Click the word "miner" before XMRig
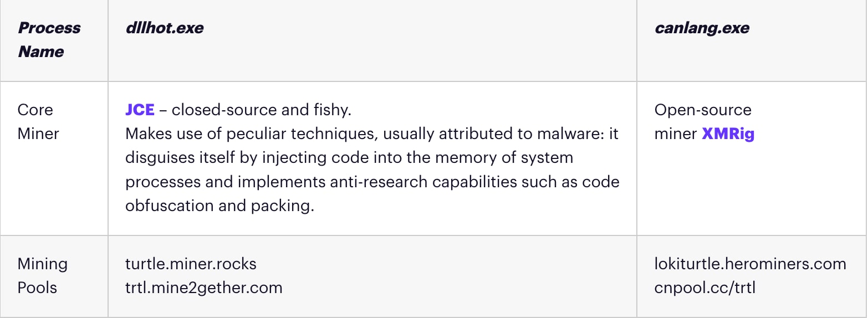 click(676, 134)
